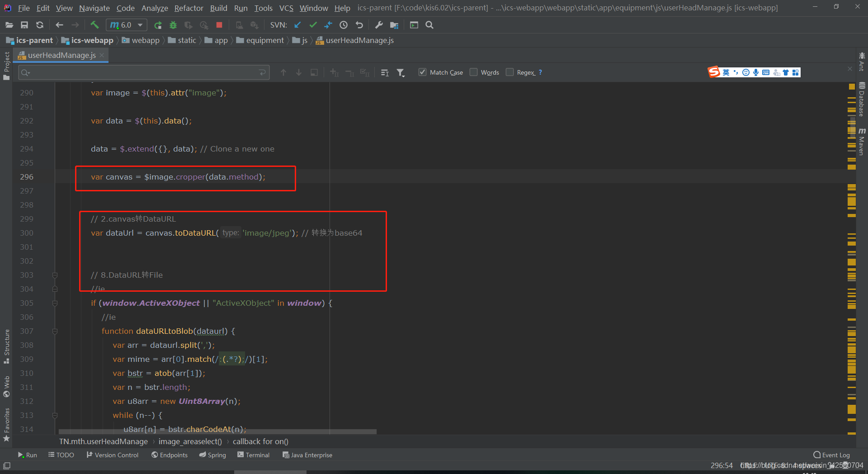The width and height of the screenshot is (868, 474).
Task: Toggle the Words checkbox
Action: pyautogui.click(x=473, y=72)
